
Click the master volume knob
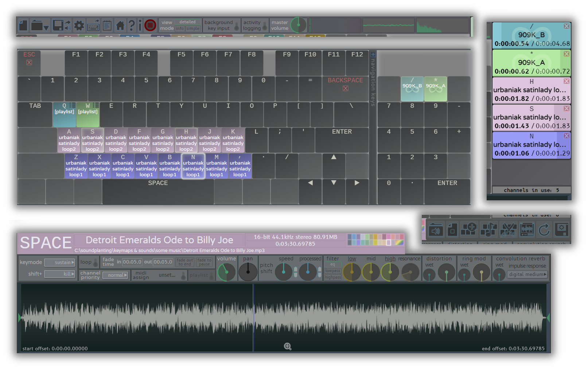coord(299,25)
